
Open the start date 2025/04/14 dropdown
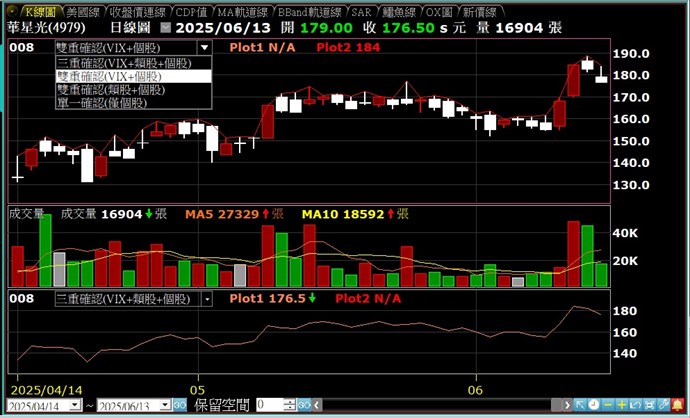pyautogui.click(x=75, y=405)
